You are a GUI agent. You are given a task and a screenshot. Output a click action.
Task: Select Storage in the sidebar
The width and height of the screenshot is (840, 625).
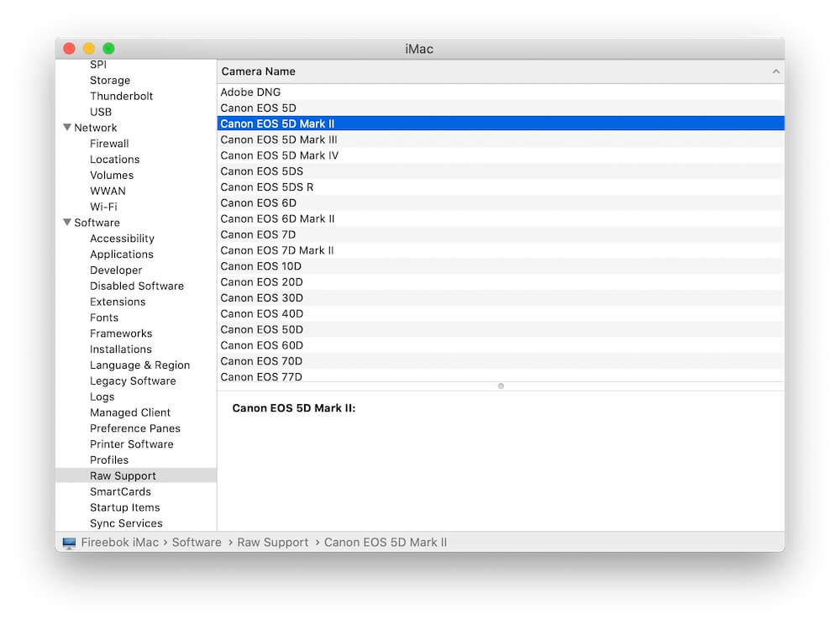[110, 81]
